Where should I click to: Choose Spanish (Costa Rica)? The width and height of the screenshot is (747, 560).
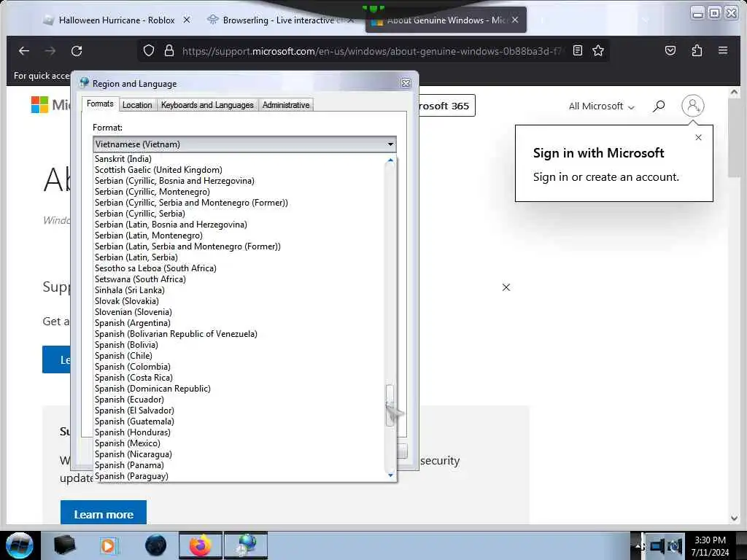(240, 378)
